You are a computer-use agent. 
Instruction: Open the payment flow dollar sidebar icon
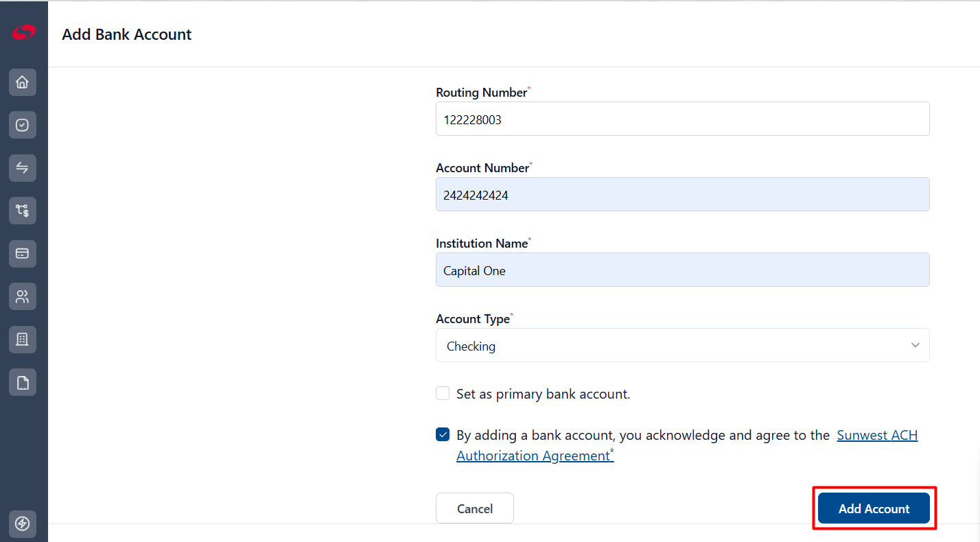coord(23,211)
